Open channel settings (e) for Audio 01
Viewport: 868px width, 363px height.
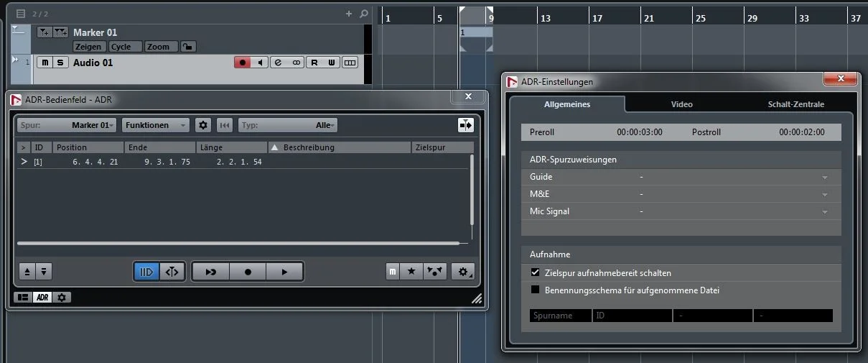click(279, 63)
